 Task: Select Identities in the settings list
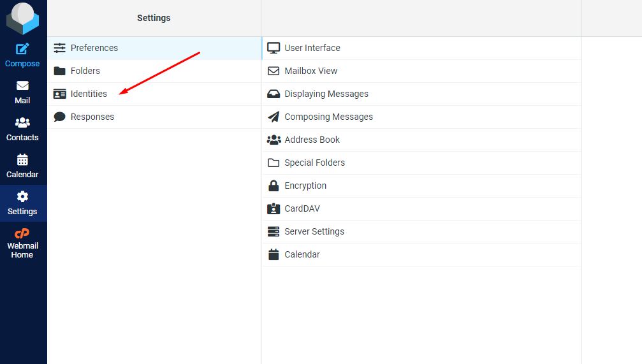coord(89,94)
